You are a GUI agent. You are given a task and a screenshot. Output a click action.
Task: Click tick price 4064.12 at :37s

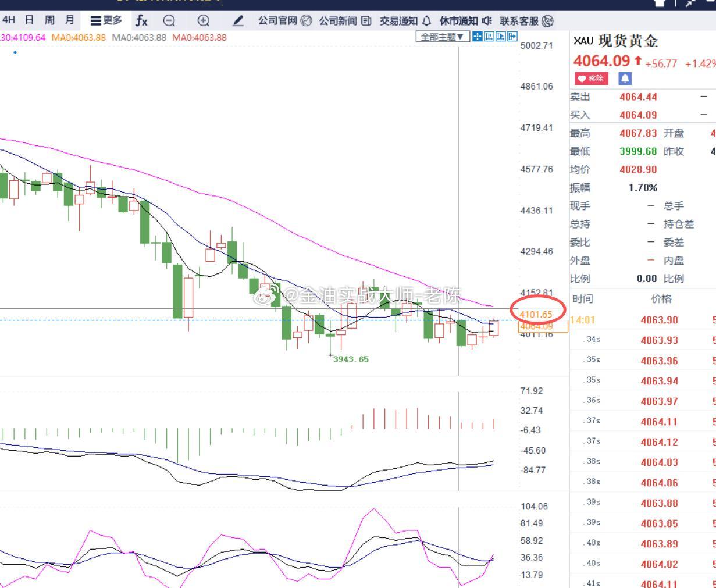point(660,442)
